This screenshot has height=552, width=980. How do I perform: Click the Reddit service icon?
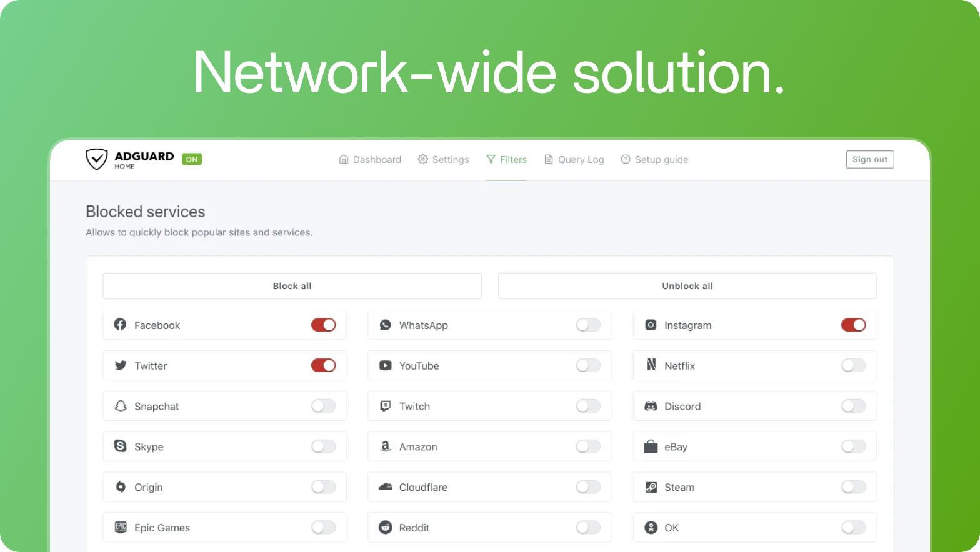tap(386, 528)
